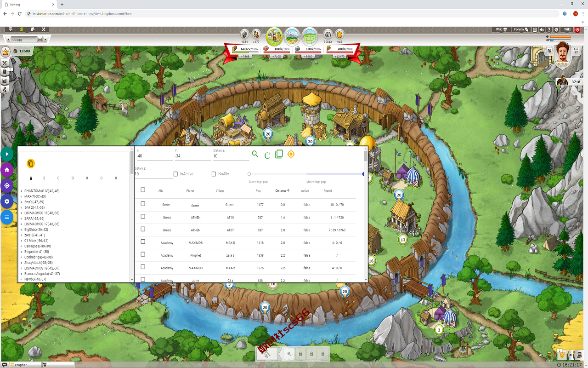The width and height of the screenshot is (588, 368).
Task: Check the row checkbox for village MAX-2
Action: 143,267
